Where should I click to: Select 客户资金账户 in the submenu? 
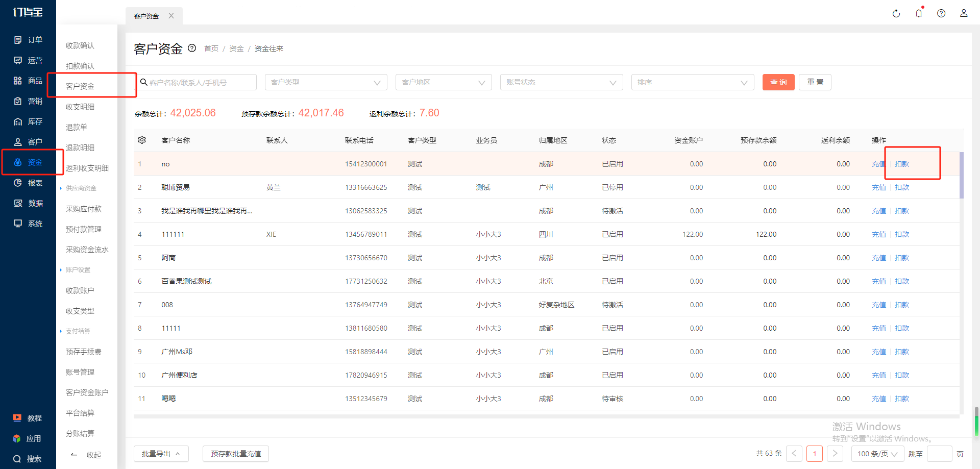point(87,392)
